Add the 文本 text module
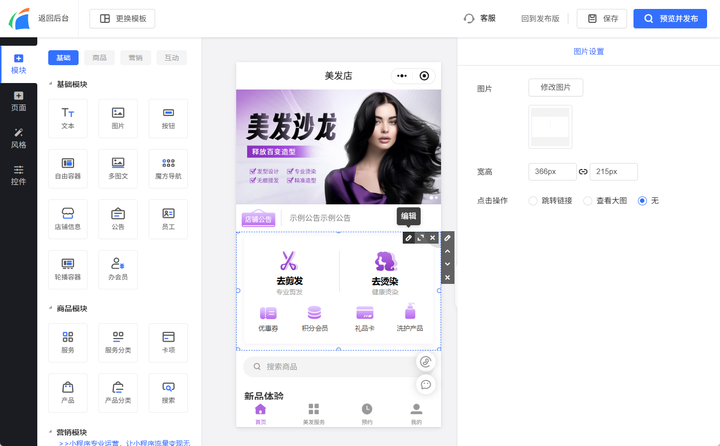Image resolution: width=720 pixels, height=446 pixels. tap(68, 118)
